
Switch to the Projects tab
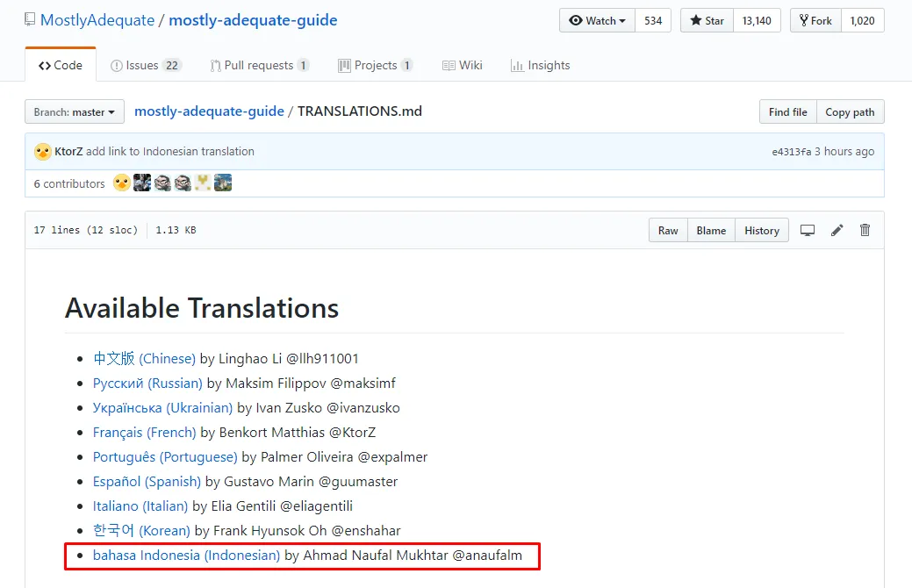tap(376, 65)
